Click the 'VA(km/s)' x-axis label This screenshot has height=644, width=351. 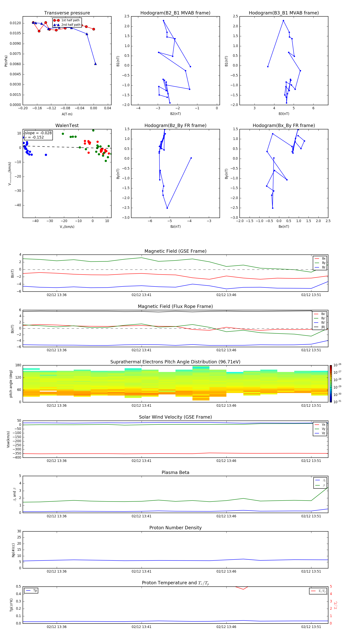pos(67,227)
